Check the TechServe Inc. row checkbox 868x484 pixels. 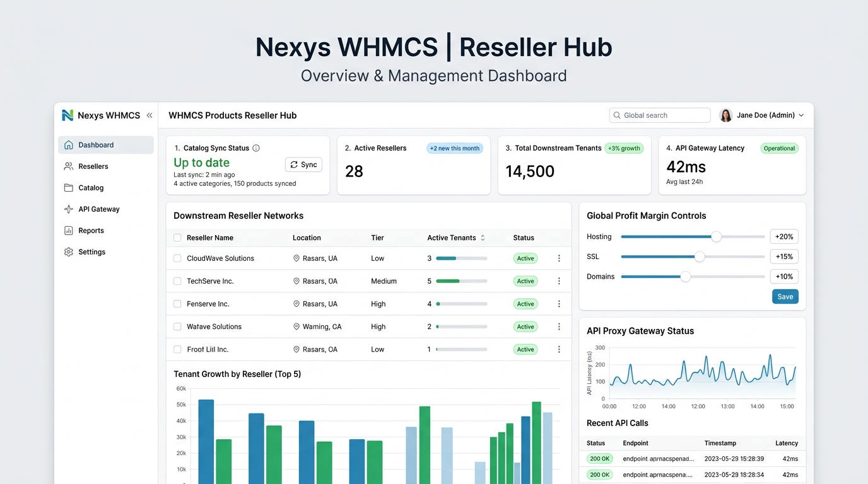point(177,281)
